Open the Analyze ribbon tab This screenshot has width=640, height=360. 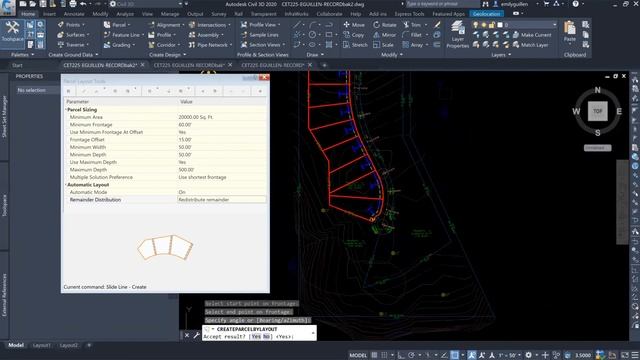[125, 14]
